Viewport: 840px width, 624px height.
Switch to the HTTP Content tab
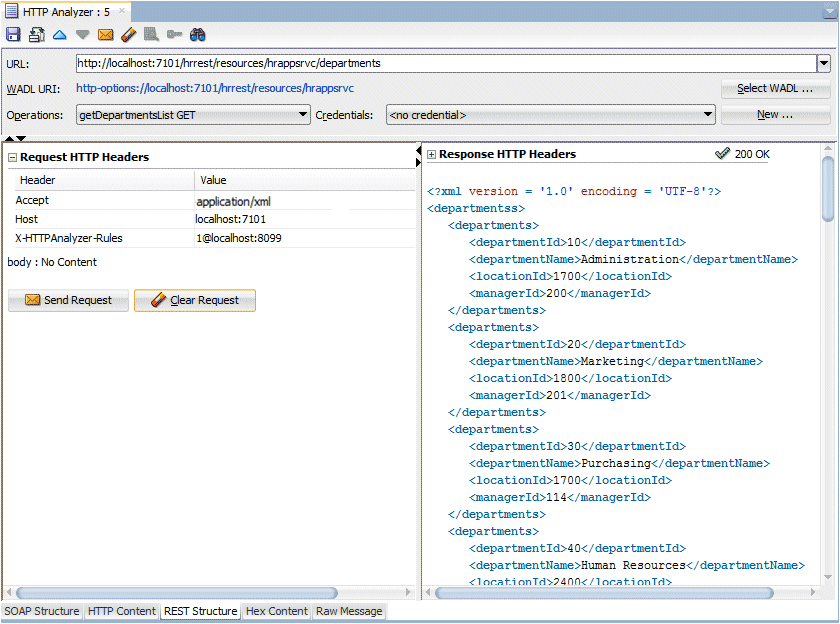pyautogui.click(x=122, y=611)
